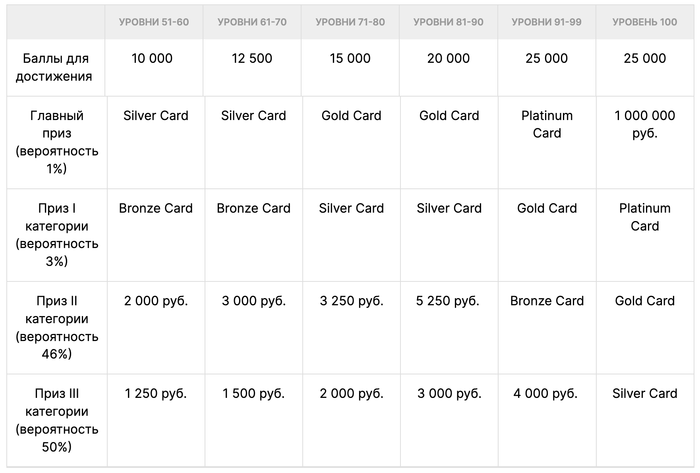Click the "Уровни 71-80" header cell

click(x=350, y=21)
